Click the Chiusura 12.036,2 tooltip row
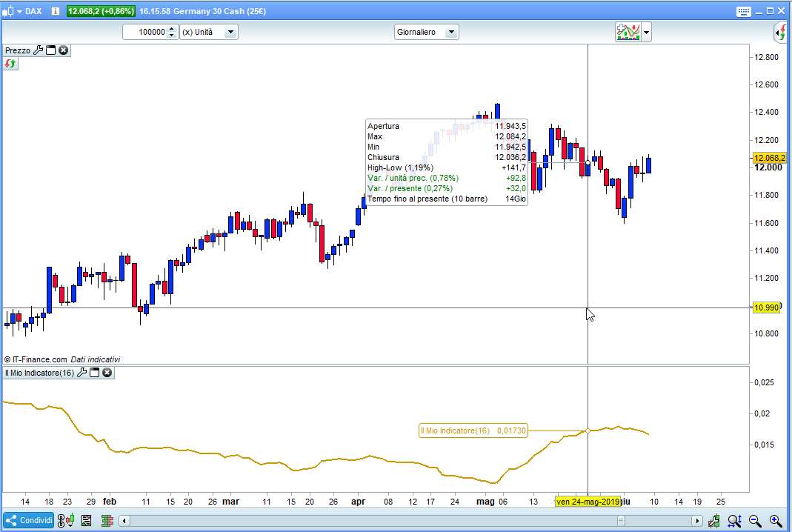 447,157
